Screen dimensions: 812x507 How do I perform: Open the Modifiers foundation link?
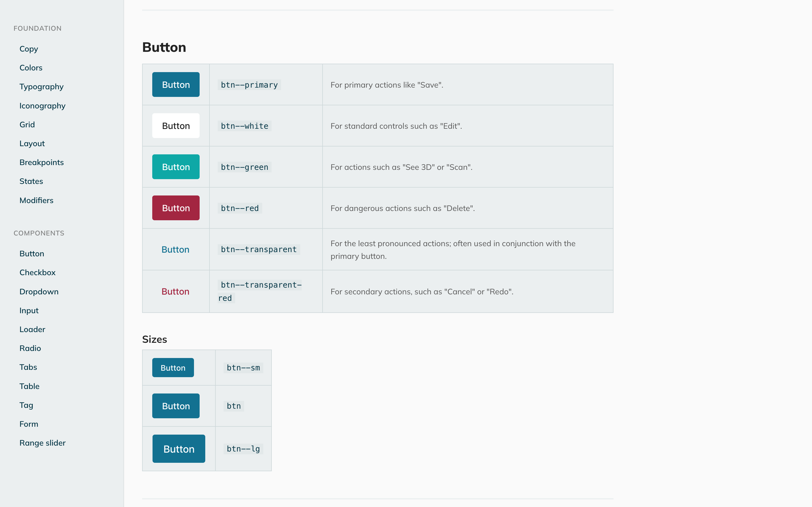36,200
